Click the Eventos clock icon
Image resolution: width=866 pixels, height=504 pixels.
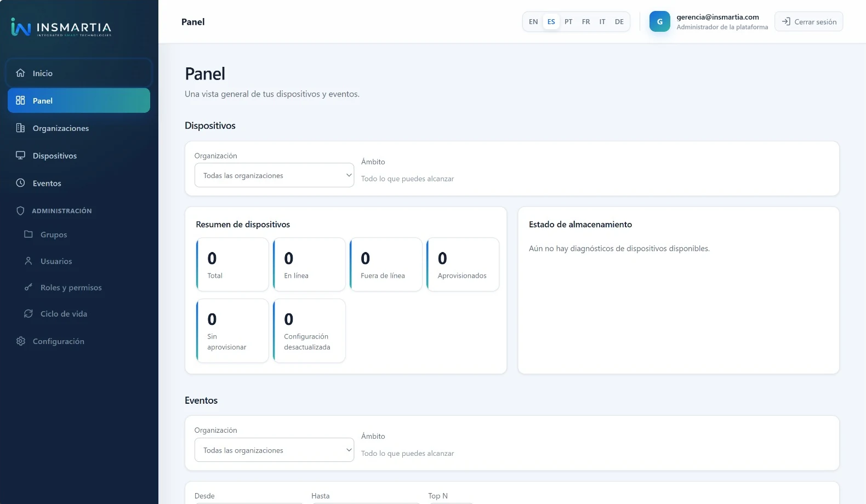(20, 183)
